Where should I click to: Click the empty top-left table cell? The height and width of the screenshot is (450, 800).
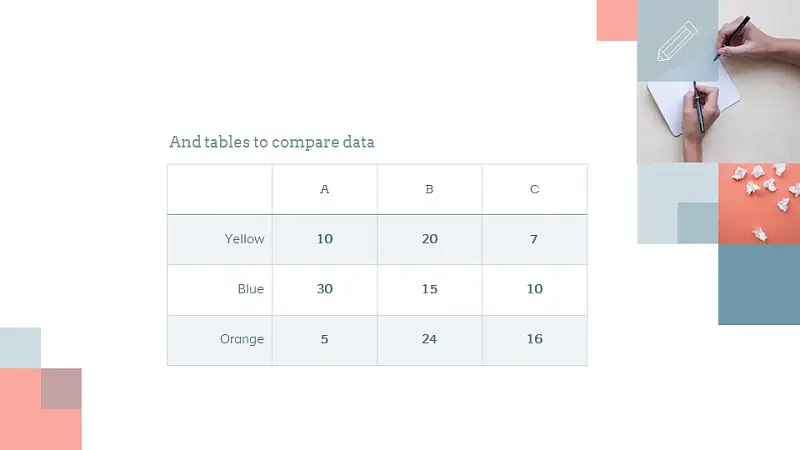coord(220,189)
